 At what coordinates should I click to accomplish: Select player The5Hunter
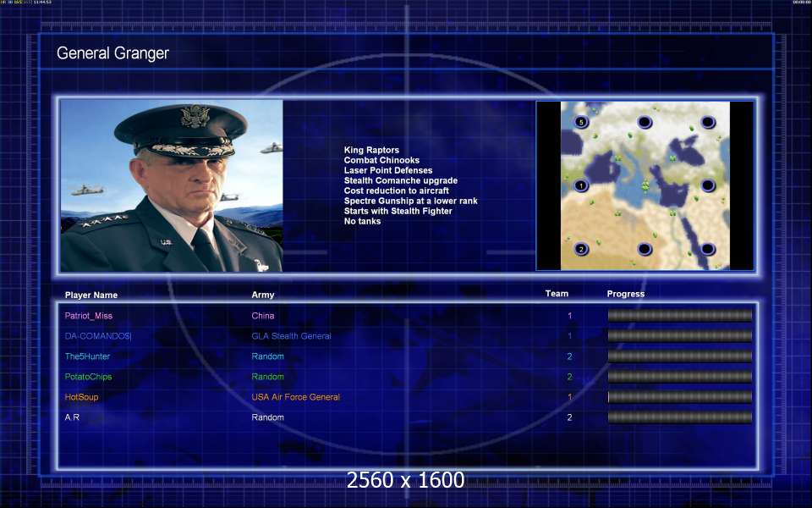click(87, 356)
